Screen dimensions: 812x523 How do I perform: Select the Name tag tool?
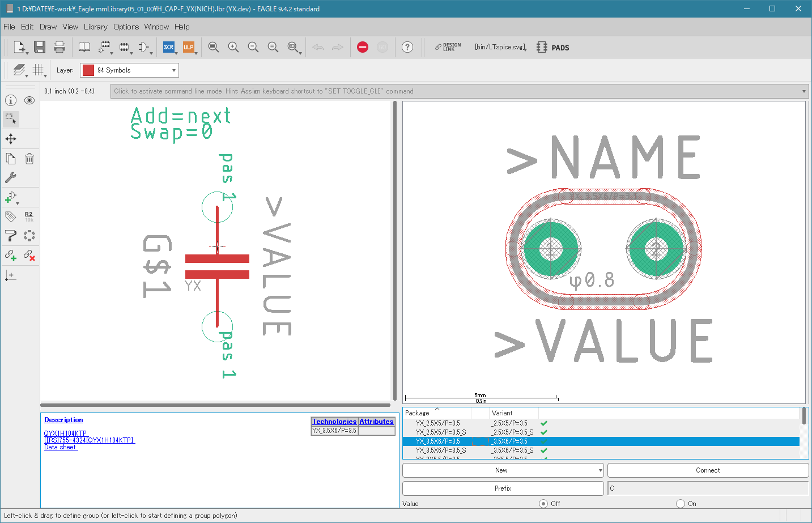point(11,216)
